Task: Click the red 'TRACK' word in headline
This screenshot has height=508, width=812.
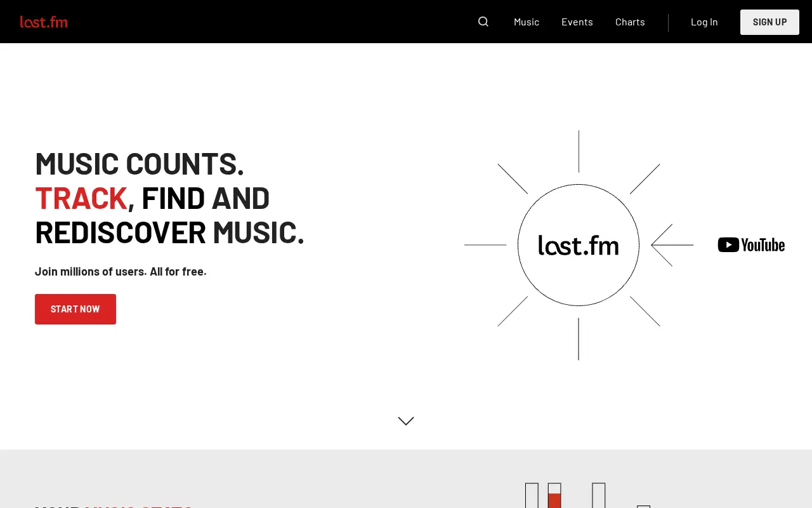Action: click(x=81, y=198)
